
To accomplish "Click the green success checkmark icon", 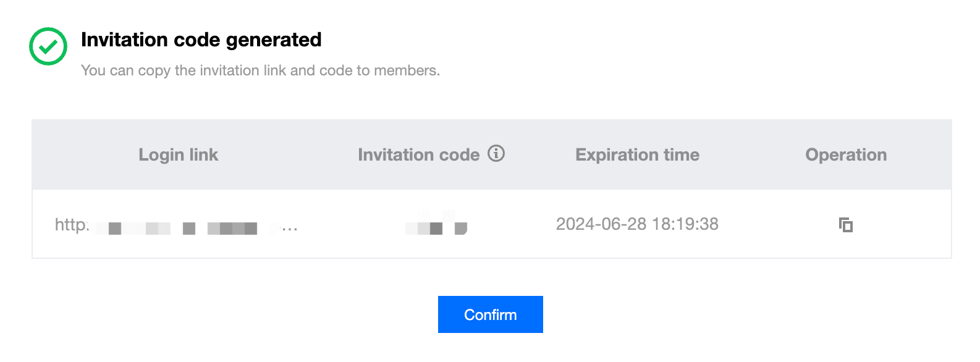I will coord(48,46).
